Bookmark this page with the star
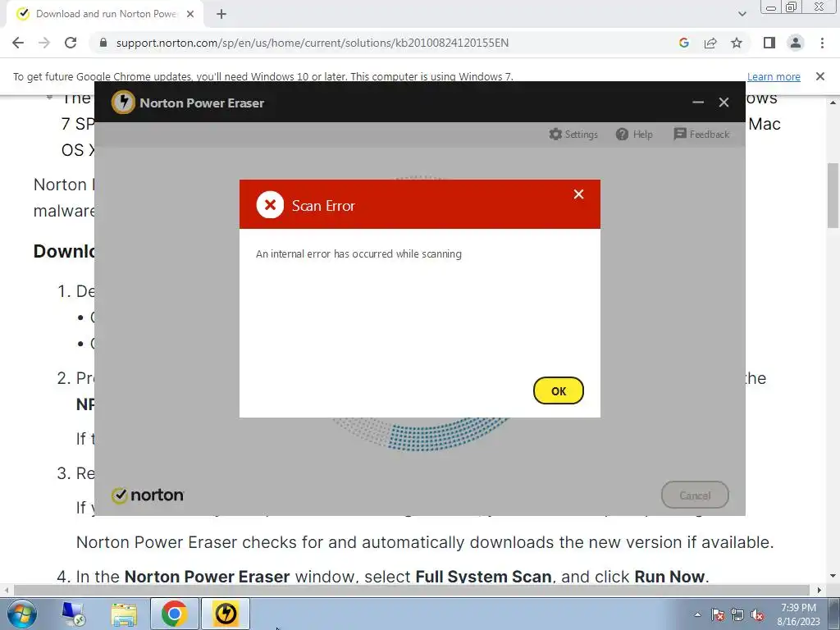Viewport: 840px width, 630px height. (x=737, y=43)
